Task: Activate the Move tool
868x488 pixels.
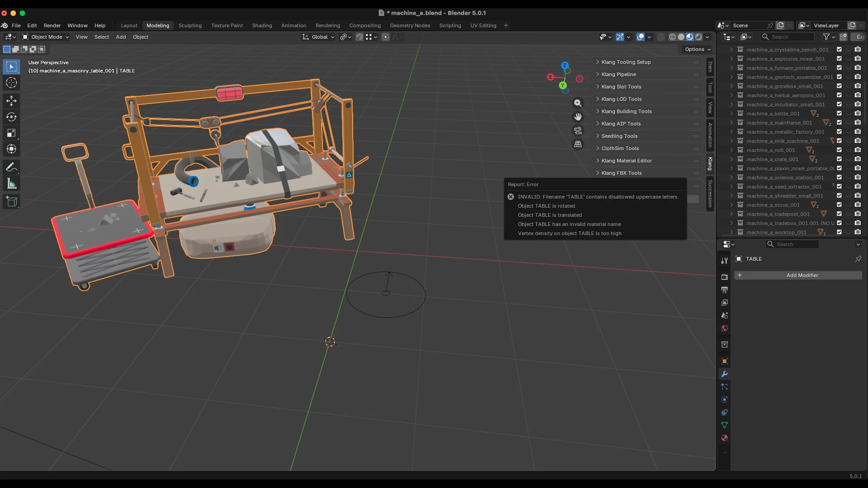Action: point(11,100)
